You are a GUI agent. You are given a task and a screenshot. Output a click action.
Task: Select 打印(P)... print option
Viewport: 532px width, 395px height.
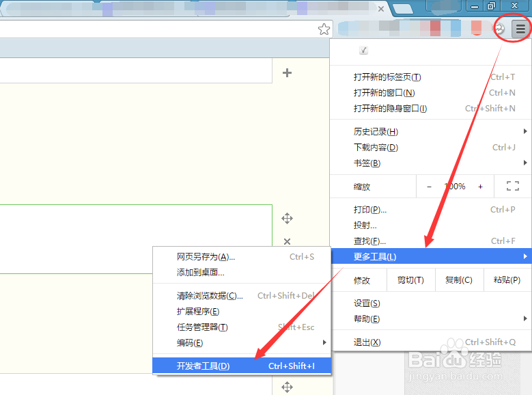(x=431, y=210)
